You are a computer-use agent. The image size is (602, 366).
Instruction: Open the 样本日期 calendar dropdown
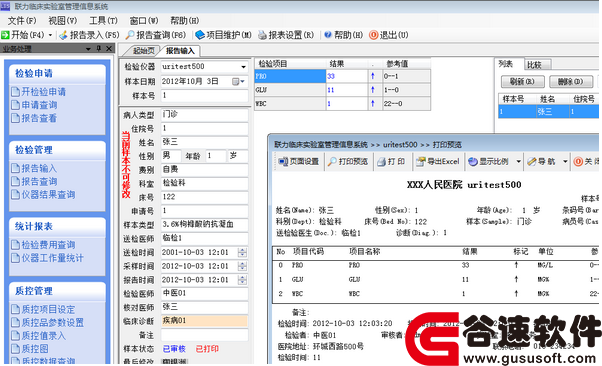[x=238, y=81]
